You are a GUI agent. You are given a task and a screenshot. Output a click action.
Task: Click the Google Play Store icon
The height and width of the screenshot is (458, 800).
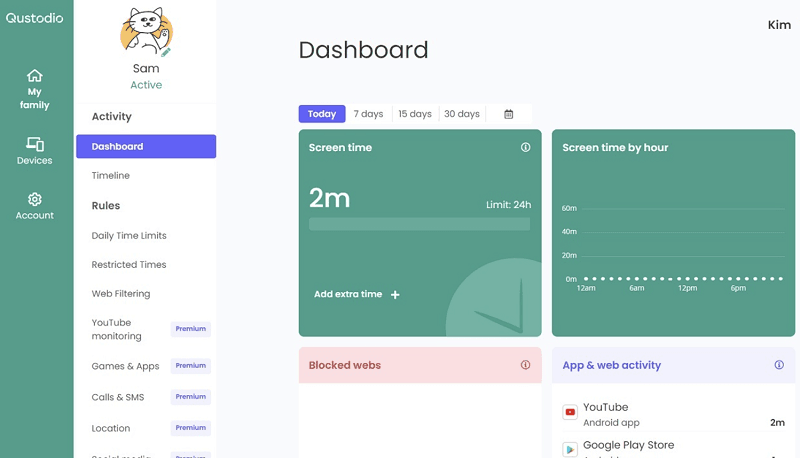point(570,449)
